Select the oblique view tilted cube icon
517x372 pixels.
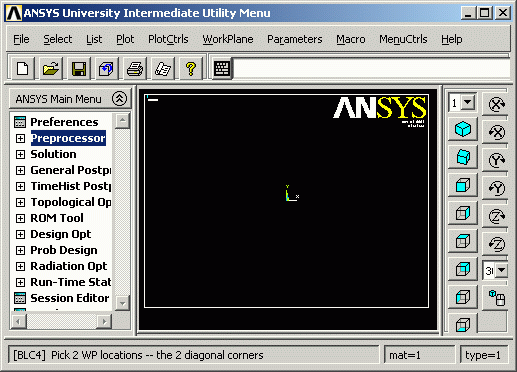pyautogui.click(x=463, y=157)
